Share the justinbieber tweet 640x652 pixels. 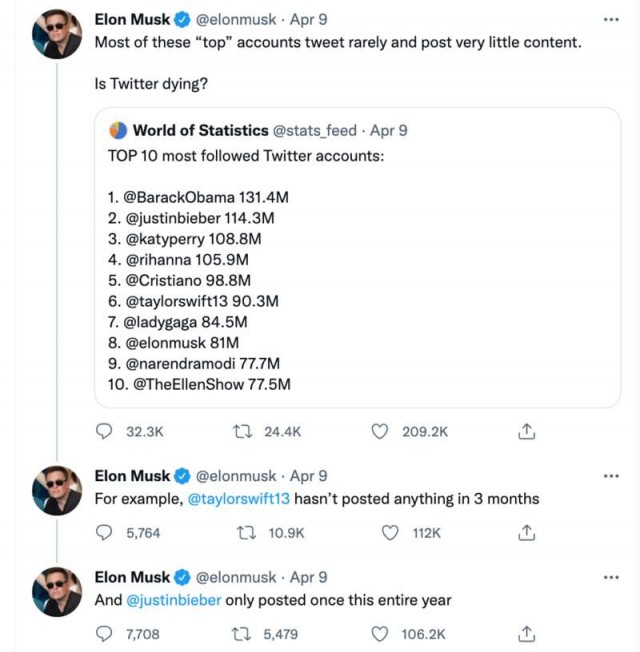(x=526, y=634)
